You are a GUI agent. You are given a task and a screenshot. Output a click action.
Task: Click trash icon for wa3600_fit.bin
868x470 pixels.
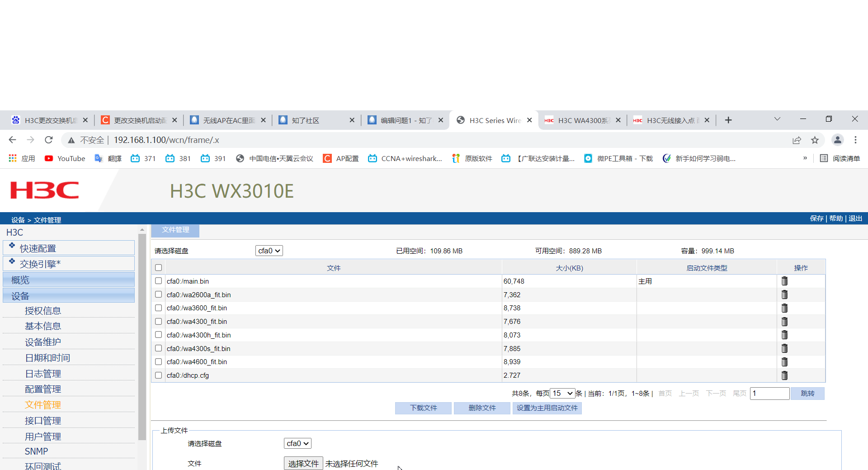tap(784, 308)
